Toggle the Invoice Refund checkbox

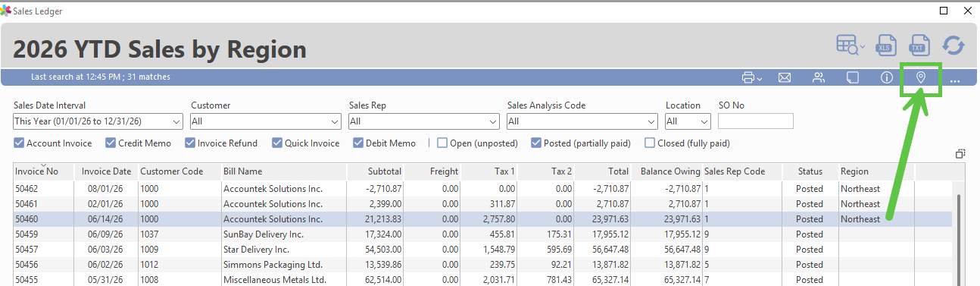coord(191,143)
